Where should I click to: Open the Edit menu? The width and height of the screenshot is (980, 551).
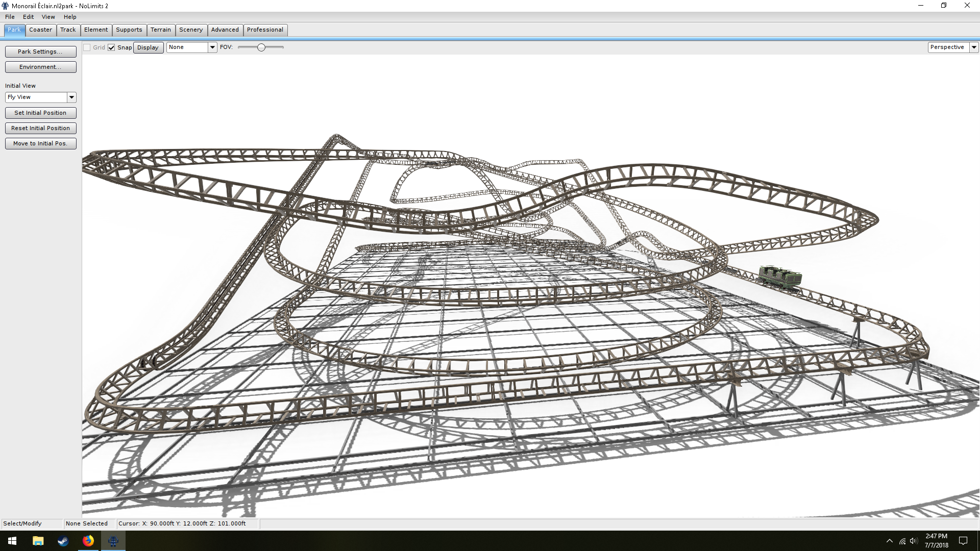click(28, 17)
